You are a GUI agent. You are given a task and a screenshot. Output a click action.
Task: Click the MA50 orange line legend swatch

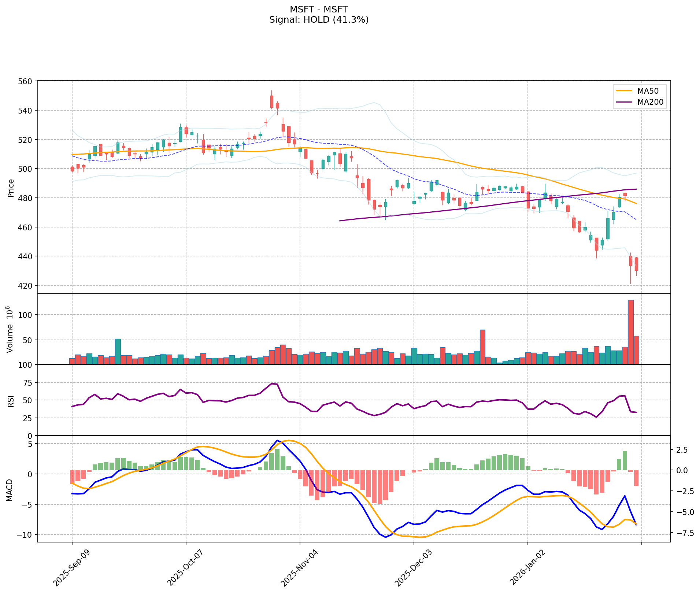[624, 91]
